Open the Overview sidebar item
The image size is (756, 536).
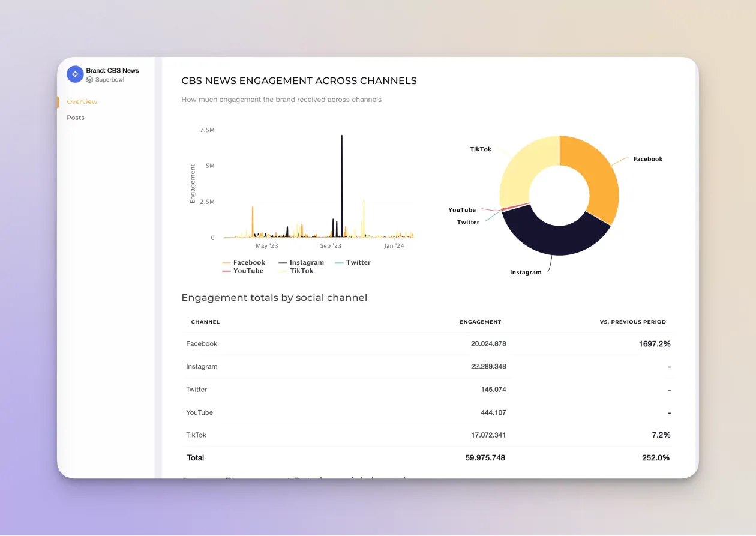[82, 102]
